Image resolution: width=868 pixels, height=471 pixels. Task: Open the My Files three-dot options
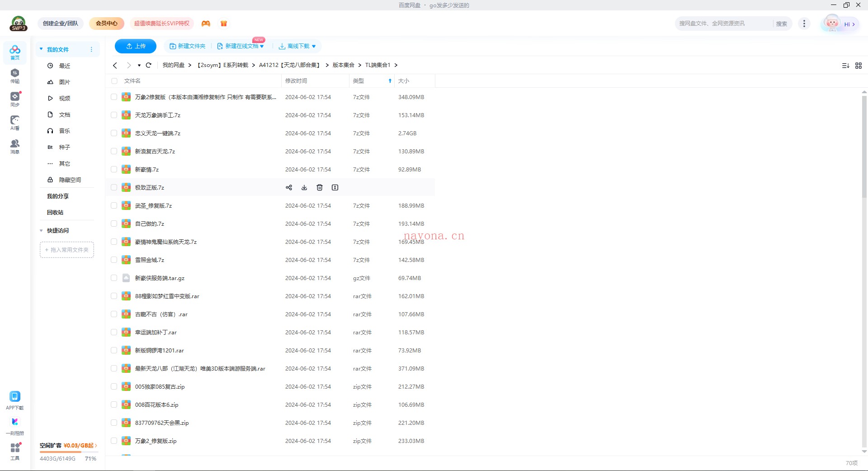point(91,49)
